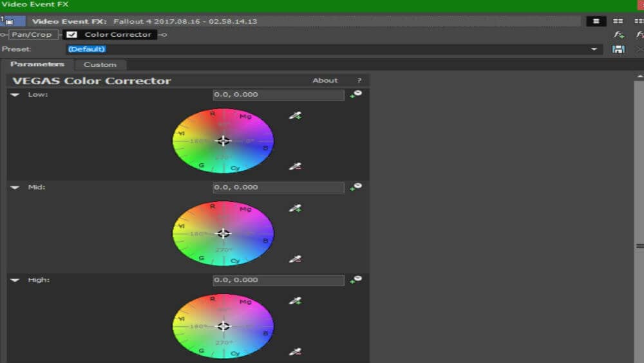Switch to the Custom tab

(x=100, y=64)
